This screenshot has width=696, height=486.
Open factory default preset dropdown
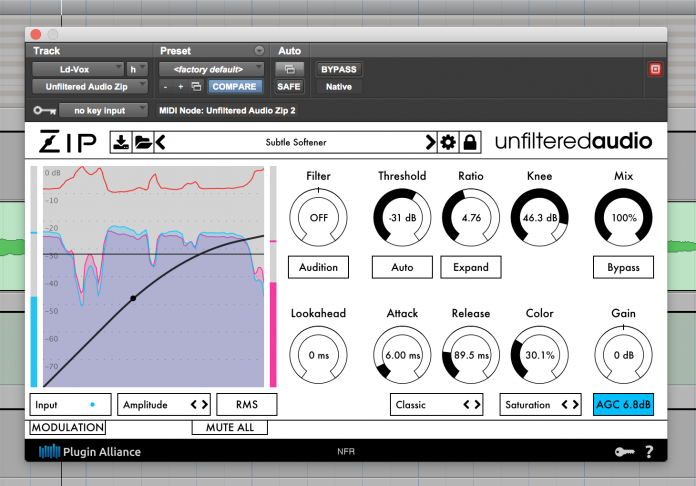pyautogui.click(x=211, y=69)
